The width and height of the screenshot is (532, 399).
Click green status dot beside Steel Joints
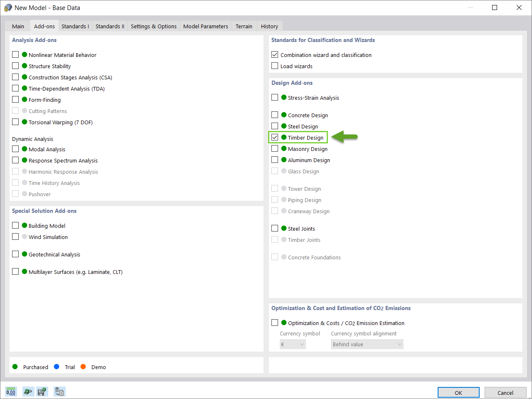click(284, 228)
